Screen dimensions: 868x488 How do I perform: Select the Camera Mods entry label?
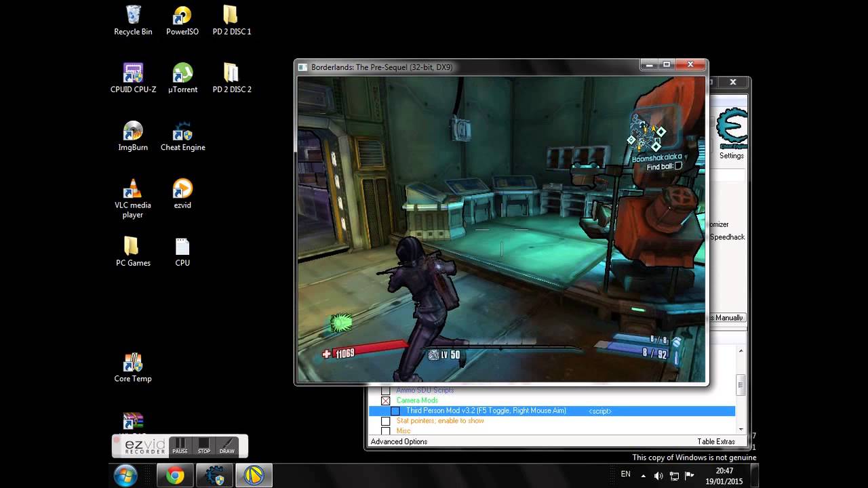(x=417, y=401)
